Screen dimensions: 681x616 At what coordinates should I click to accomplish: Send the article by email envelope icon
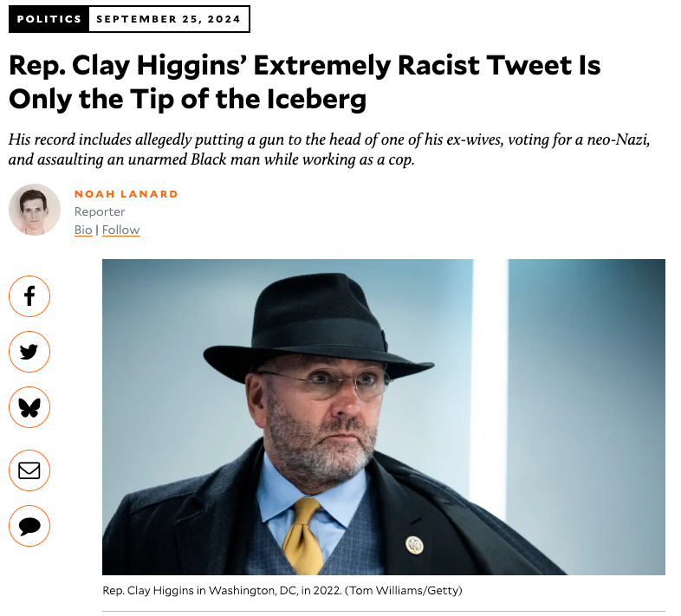[29, 470]
